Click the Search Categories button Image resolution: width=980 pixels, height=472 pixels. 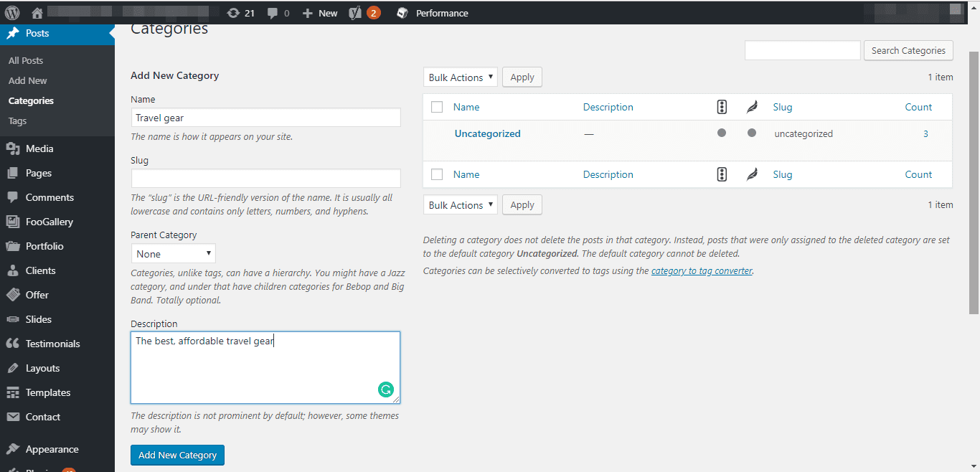(908, 50)
